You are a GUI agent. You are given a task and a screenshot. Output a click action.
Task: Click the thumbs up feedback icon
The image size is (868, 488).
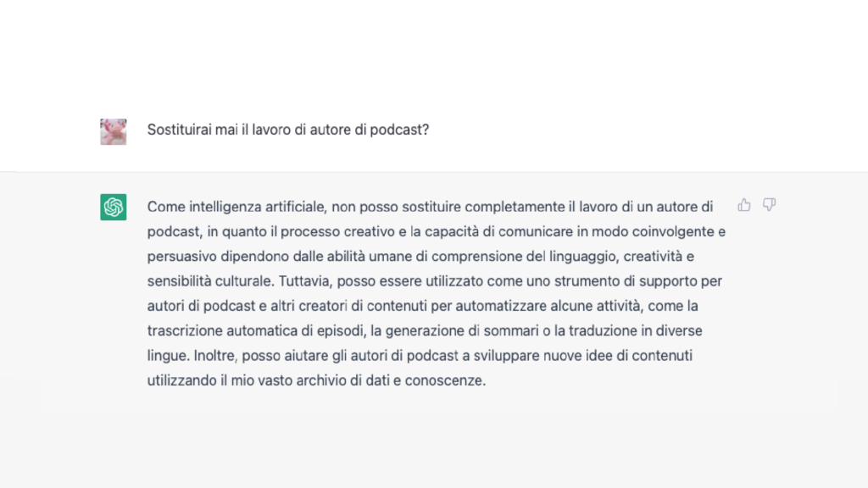744,205
